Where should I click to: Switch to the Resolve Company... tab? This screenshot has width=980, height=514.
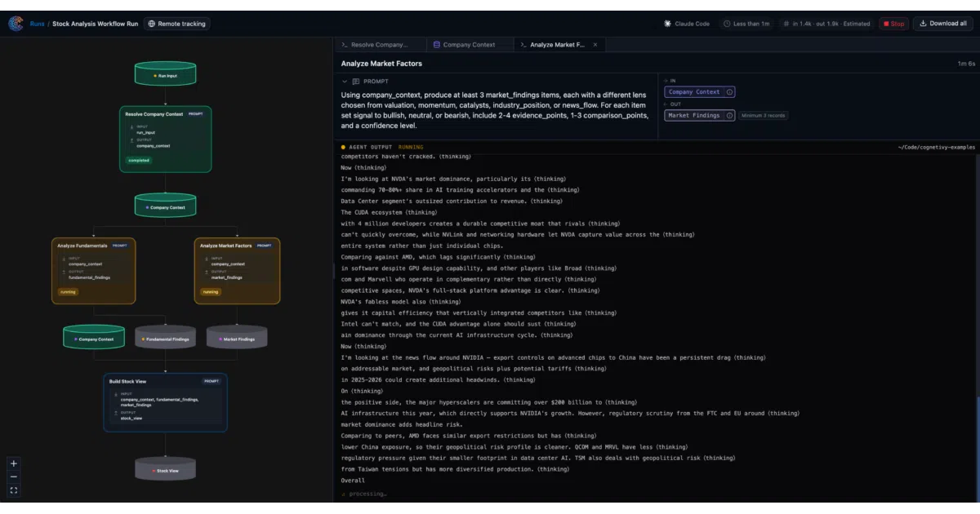[380, 45]
